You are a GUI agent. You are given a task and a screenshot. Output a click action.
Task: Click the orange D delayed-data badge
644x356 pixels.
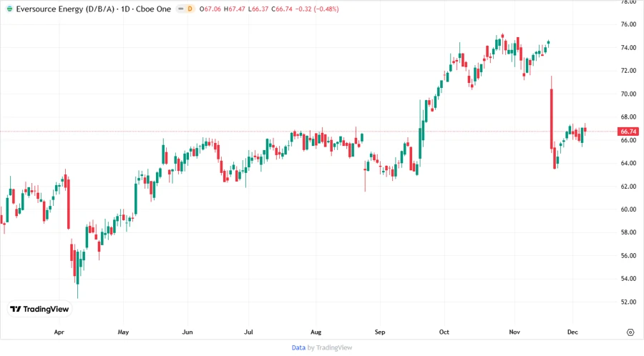tap(190, 9)
